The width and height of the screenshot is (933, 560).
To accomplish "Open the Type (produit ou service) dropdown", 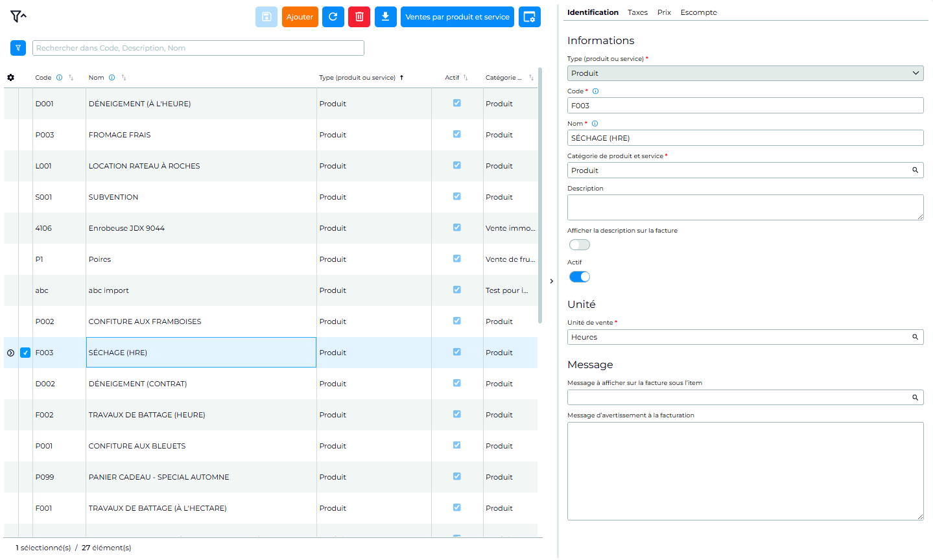I will tap(746, 73).
